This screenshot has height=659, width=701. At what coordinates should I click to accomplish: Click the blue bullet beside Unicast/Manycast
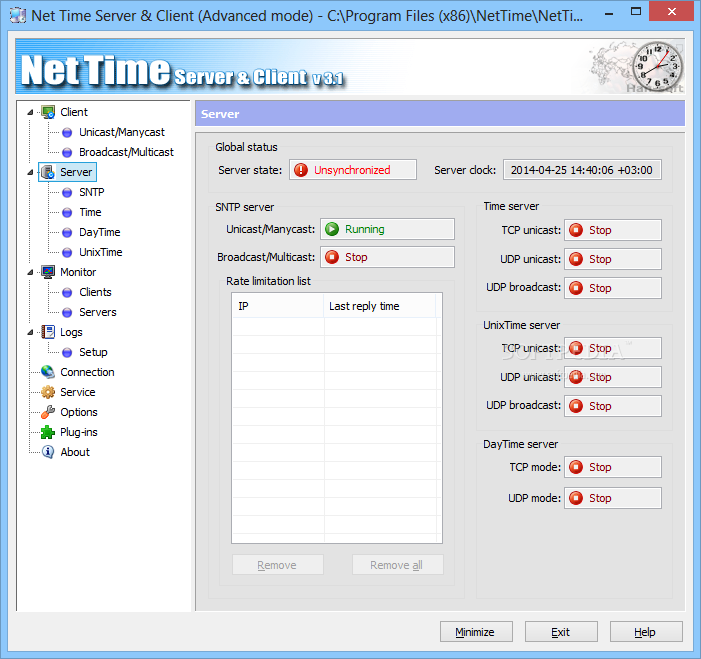click(x=67, y=132)
